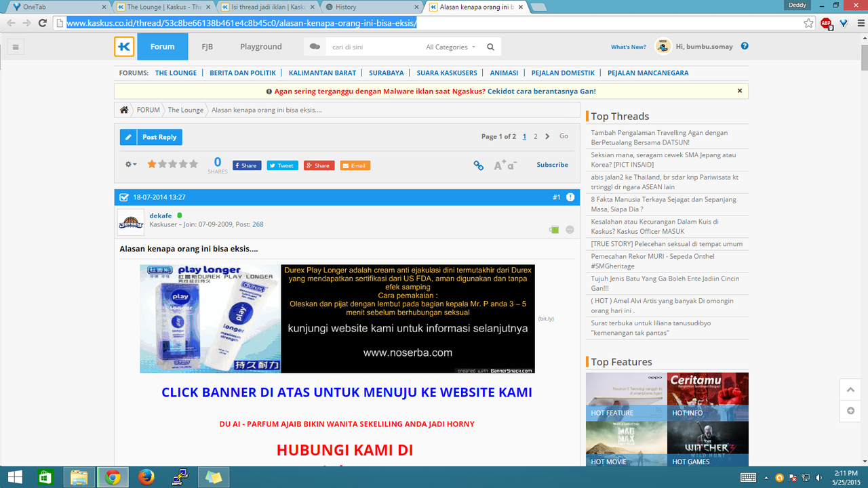Tweet this thread

(282, 165)
